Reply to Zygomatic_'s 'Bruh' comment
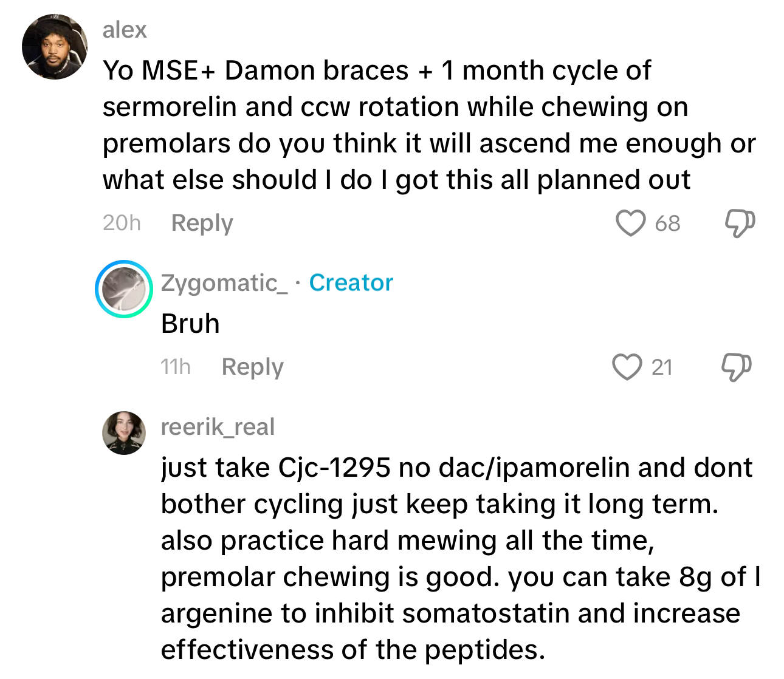Viewport: 784px width, 679px height. coord(252,367)
